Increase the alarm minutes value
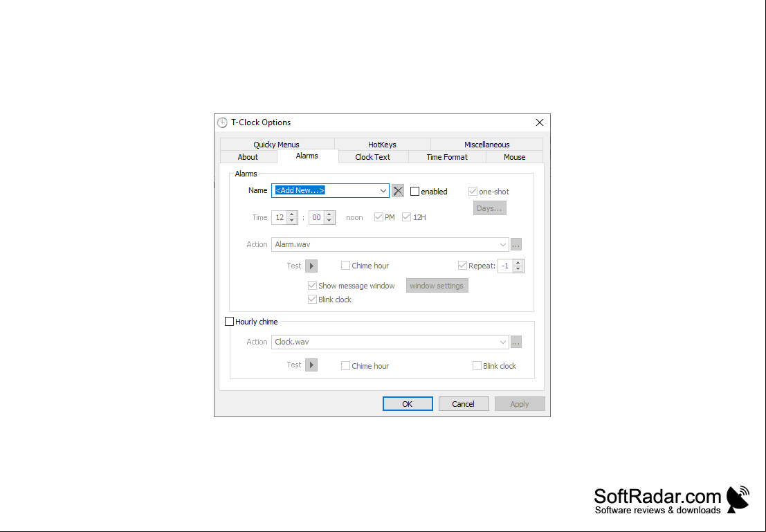This screenshot has width=766, height=532. click(329, 214)
